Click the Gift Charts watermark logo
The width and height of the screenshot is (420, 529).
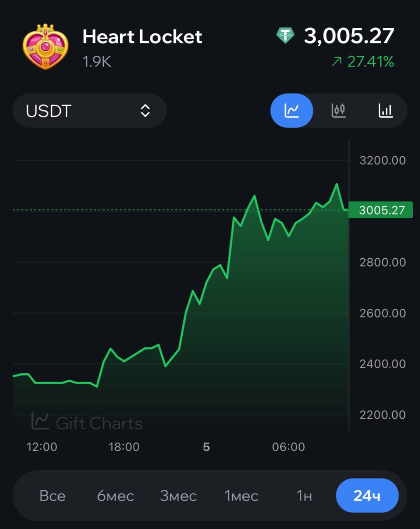[87, 422]
